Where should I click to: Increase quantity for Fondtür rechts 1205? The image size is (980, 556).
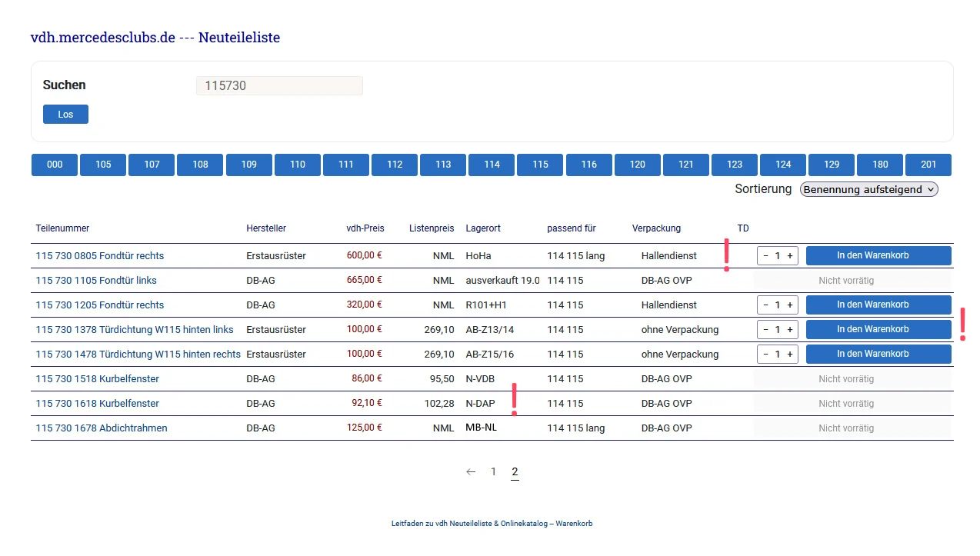(790, 305)
